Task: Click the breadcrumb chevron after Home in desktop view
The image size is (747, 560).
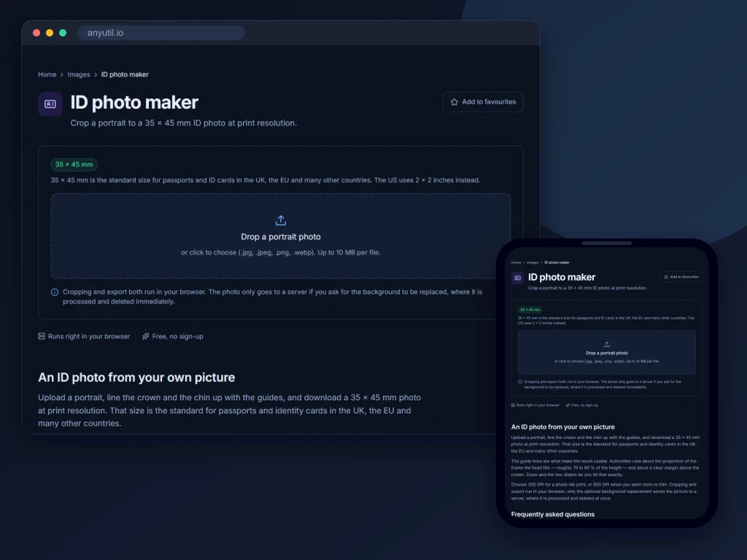Action: (62, 75)
